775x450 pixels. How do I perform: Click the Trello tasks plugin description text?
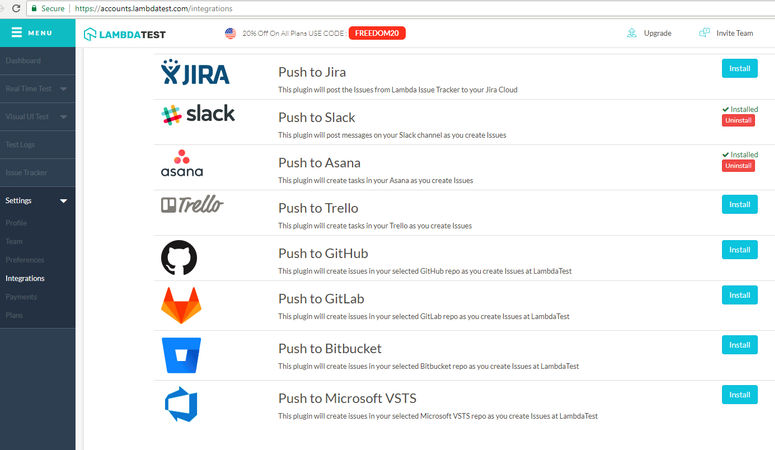[x=375, y=225]
